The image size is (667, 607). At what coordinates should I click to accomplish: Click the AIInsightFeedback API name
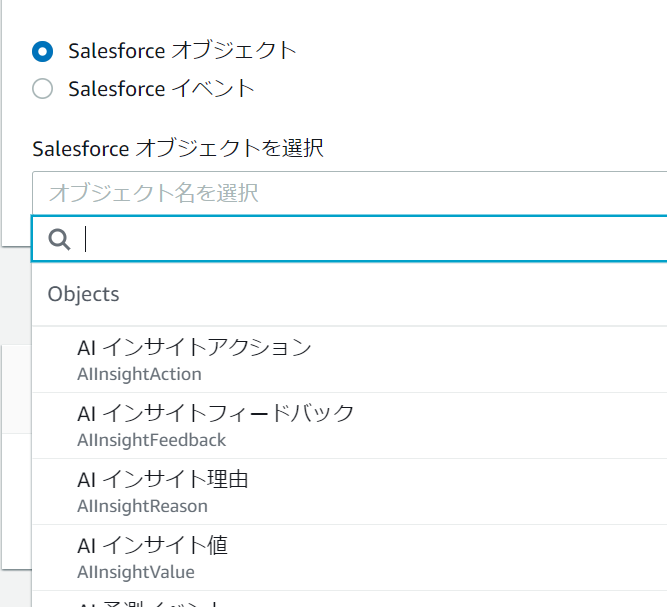pos(152,440)
